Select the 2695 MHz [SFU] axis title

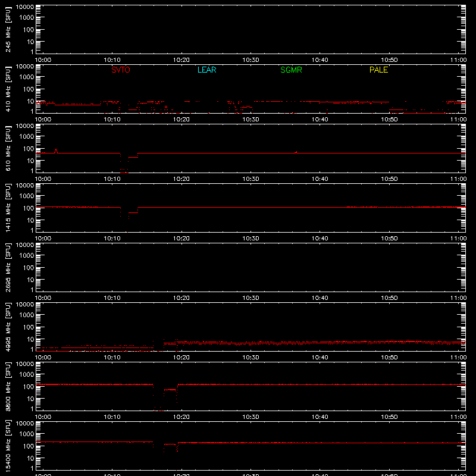[x=8, y=267]
